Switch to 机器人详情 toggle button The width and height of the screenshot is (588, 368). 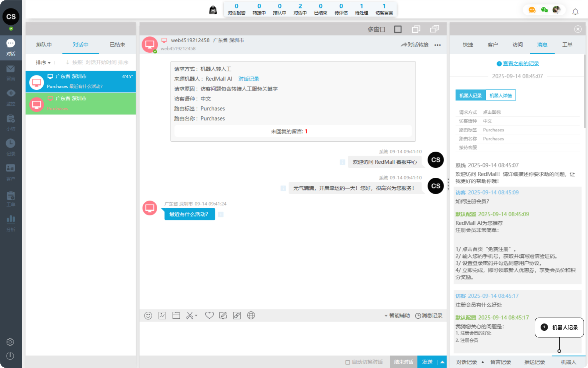tap(501, 95)
